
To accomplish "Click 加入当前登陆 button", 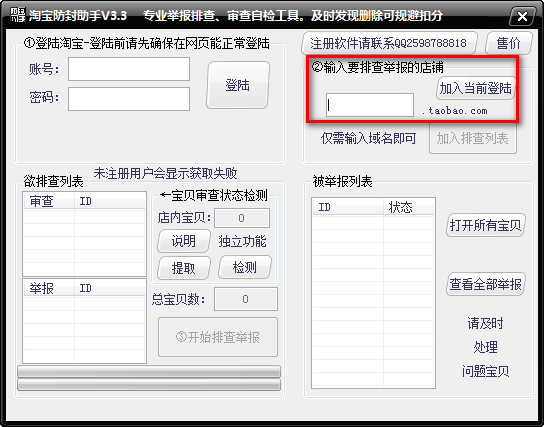I will (475, 88).
